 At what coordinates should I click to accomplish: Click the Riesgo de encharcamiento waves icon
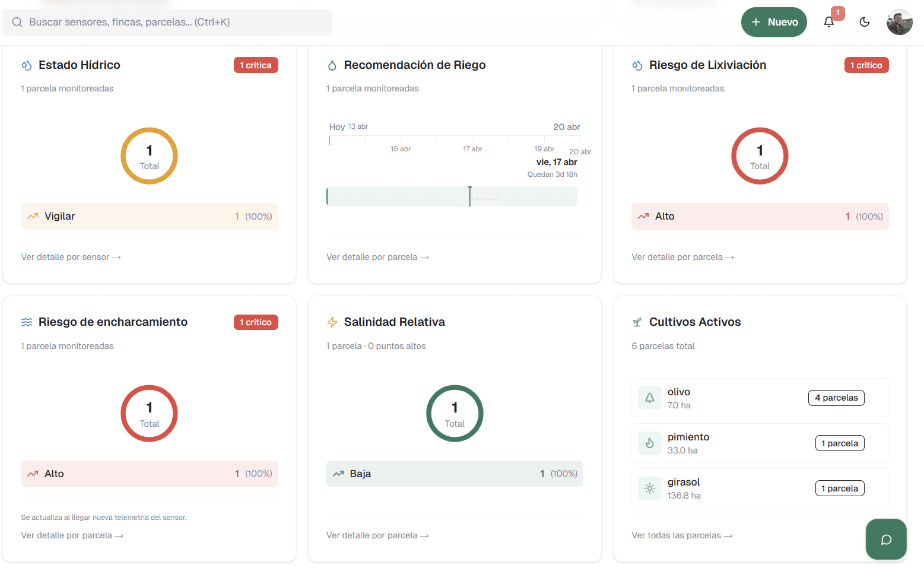click(x=27, y=322)
